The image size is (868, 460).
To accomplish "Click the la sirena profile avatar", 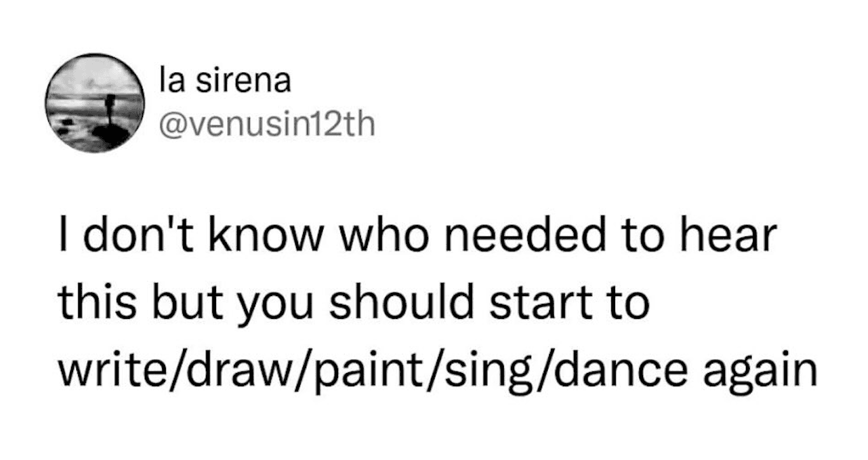I will [x=95, y=103].
